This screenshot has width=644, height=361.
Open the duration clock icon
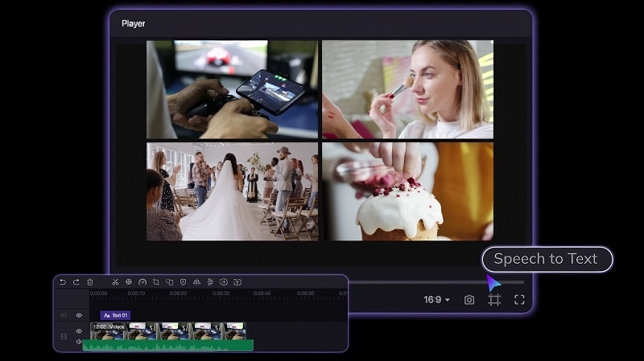point(224,282)
